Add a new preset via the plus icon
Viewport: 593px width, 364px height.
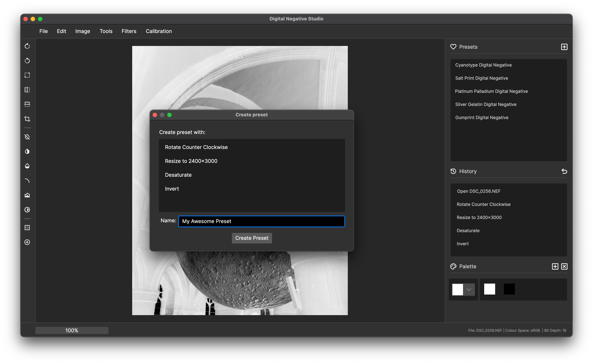[x=564, y=47]
